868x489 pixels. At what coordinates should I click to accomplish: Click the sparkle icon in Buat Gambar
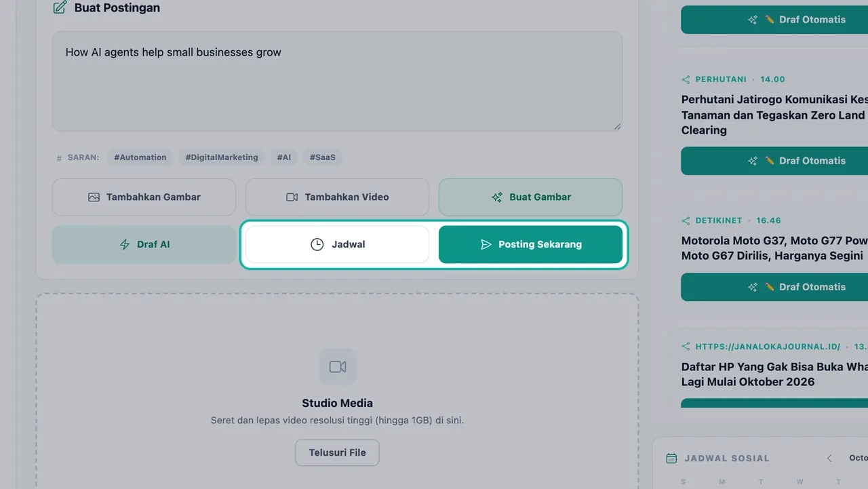pos(497,197)
